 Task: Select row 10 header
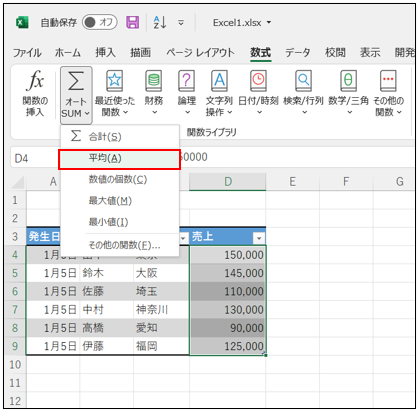15,365
